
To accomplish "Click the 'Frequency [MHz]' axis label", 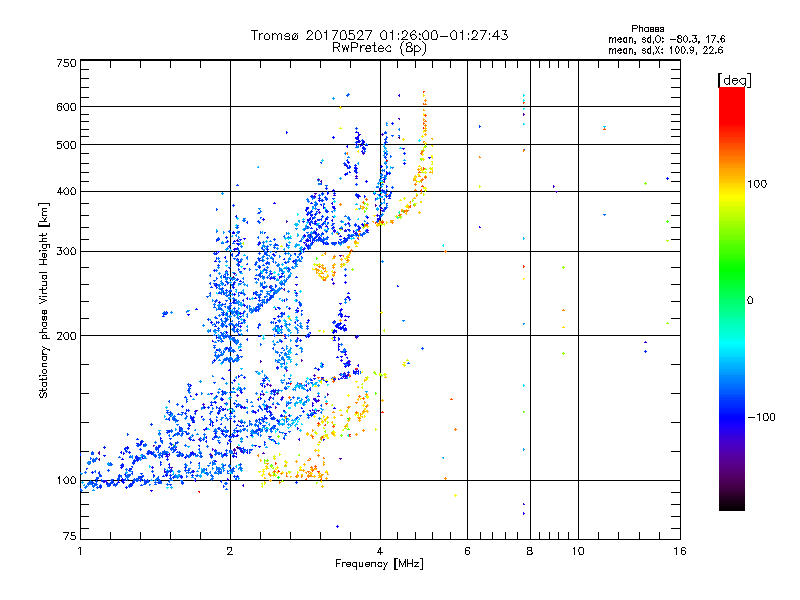I will click(379, 564).
